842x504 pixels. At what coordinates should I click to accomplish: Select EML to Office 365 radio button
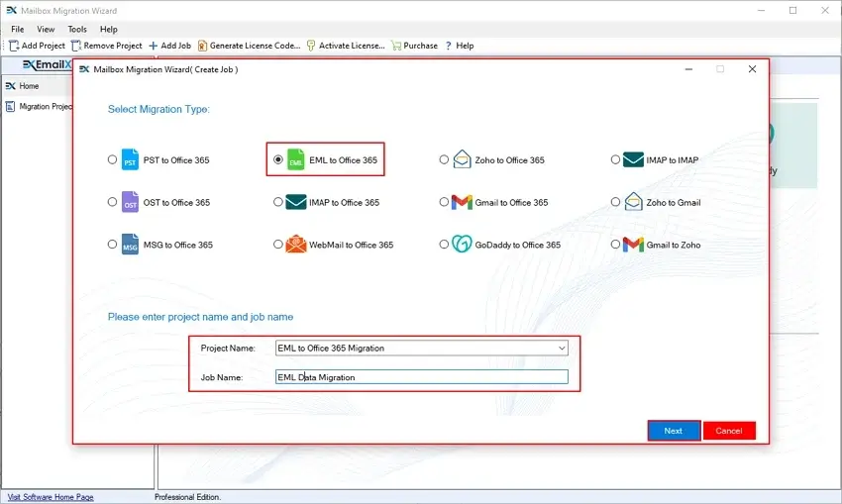[277, 159]
